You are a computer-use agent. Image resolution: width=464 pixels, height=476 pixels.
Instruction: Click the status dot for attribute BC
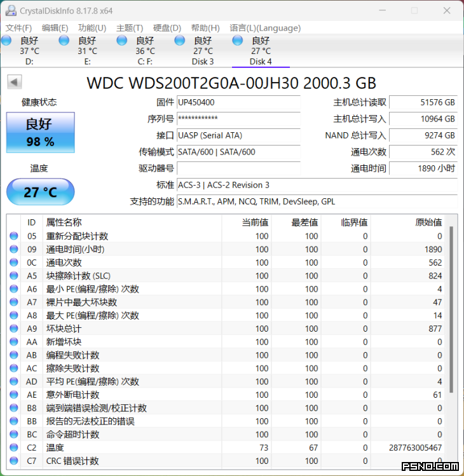[x=13, y=434]
